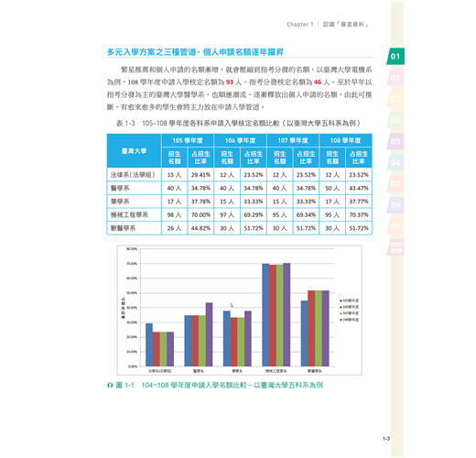
Task: Click the tall purple 108 bar for 機械工程學系
Action: tap(287, 315)
